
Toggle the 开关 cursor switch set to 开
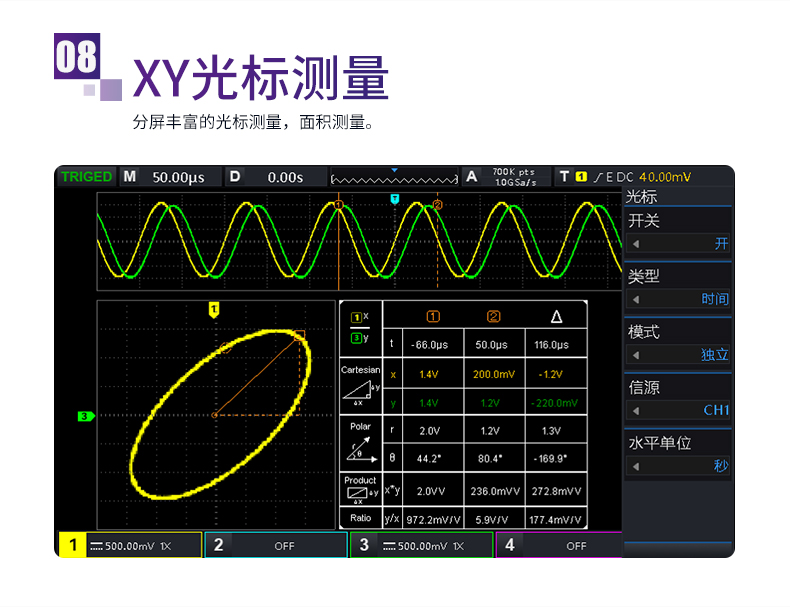[x=678, y=244]
